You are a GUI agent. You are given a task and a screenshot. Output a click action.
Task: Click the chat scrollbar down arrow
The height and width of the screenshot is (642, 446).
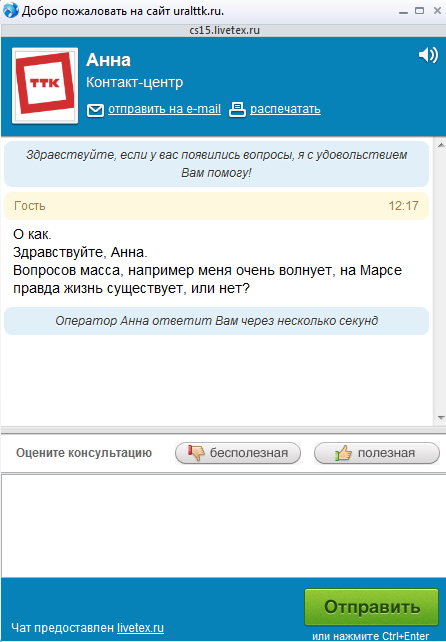coord(441,418)
